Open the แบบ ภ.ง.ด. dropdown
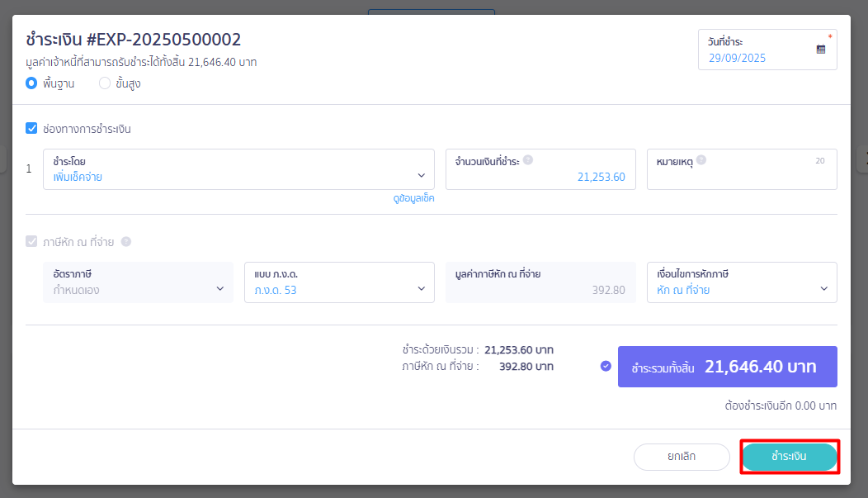Viewport: 868px width, 498px height. 338,282
